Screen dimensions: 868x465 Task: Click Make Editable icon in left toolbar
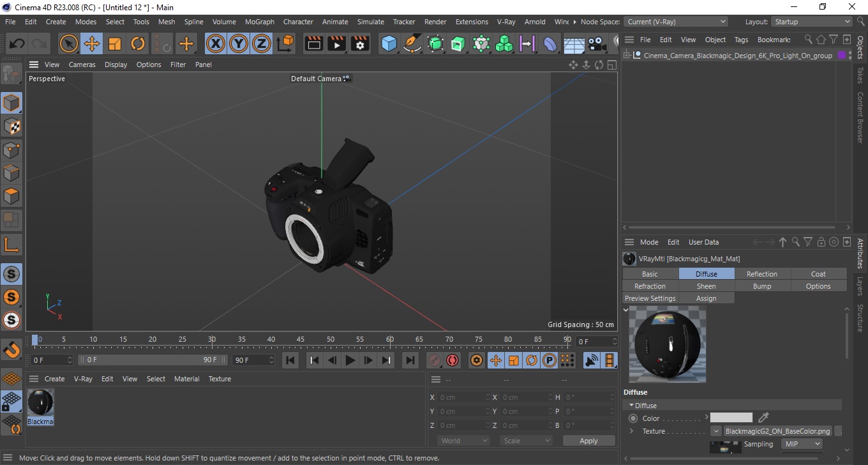11,75
